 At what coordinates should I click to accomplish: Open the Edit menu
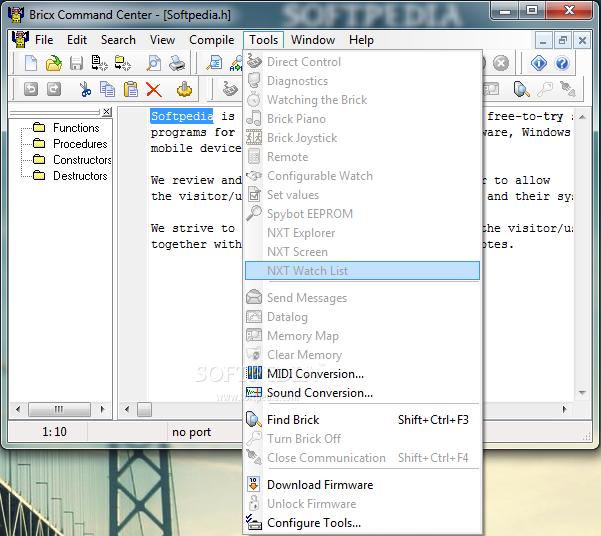click(77, 40)
